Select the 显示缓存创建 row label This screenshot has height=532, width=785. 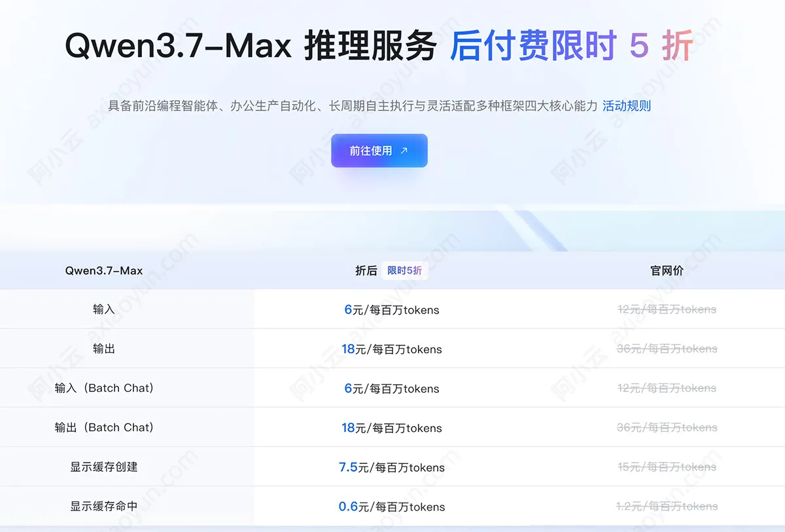(104, 467)
